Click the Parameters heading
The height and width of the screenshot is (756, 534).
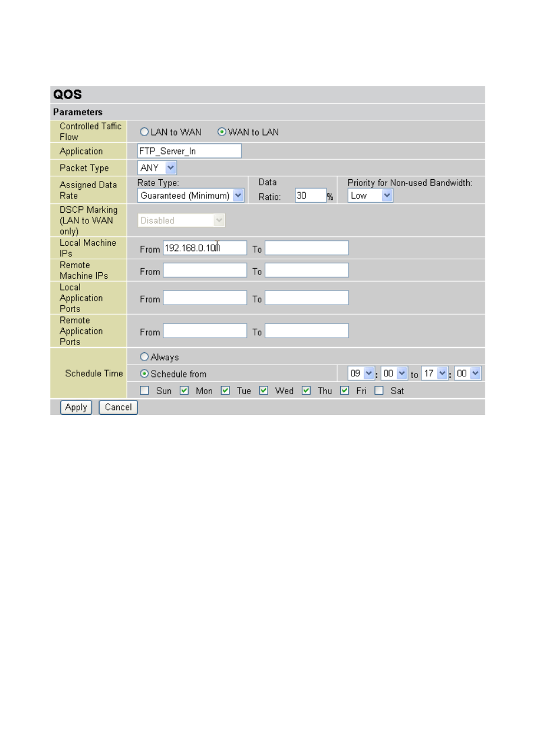click(x=78, y=112)
